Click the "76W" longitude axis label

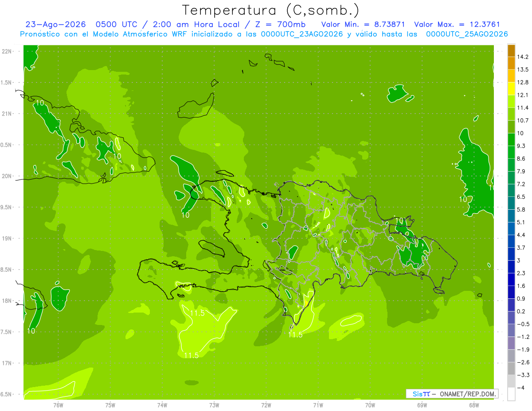[x=58, y=405]
